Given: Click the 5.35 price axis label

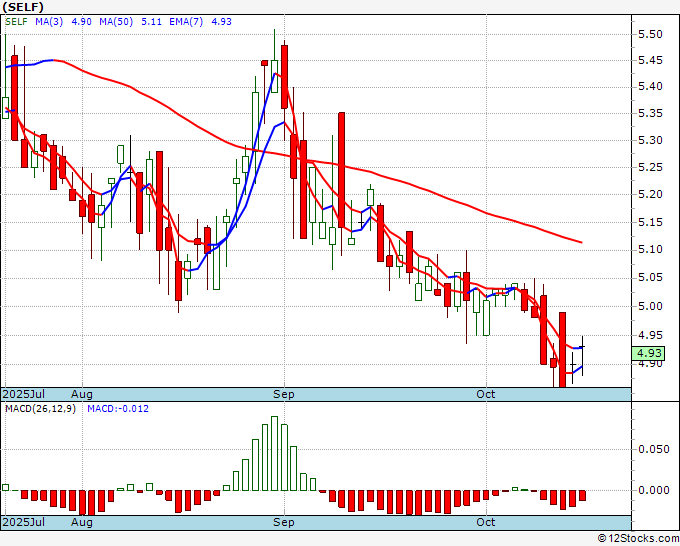Looking at the screenshot, I should coord(651,114).
